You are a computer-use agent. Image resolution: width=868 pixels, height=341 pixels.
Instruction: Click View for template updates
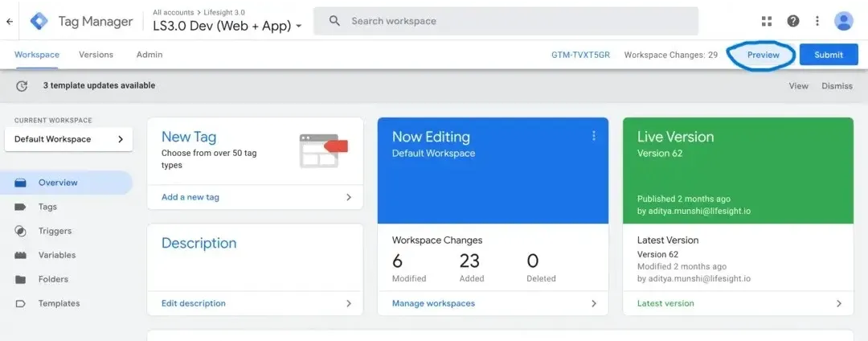pos(798,86)
